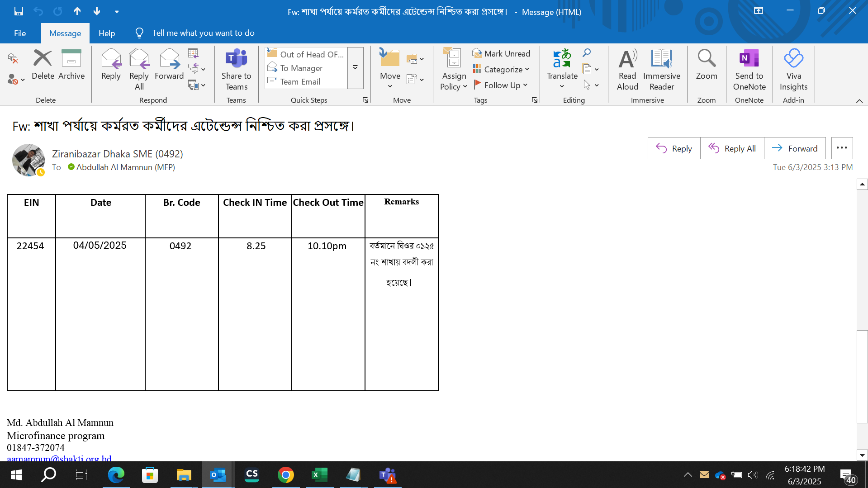The height and width of the screenshot is (488, 868).
Task: Open the Move folder button
Action: tap(390, 69)
